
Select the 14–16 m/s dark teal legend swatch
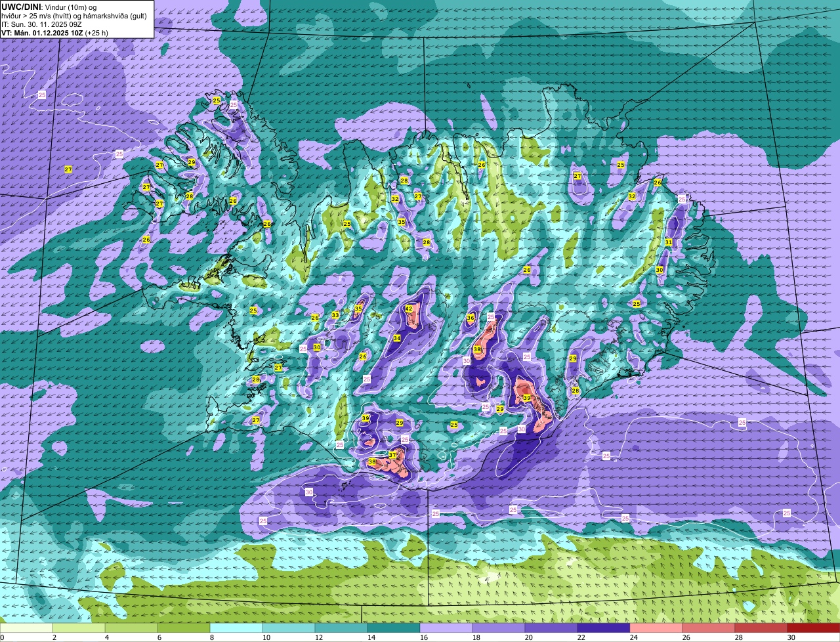click(x=394, y=628)
